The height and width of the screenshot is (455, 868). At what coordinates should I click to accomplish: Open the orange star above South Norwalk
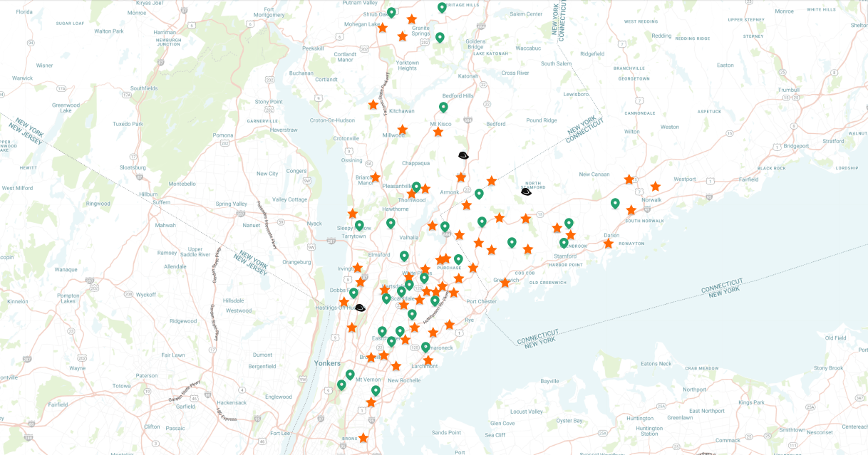[x=631, y=210]
